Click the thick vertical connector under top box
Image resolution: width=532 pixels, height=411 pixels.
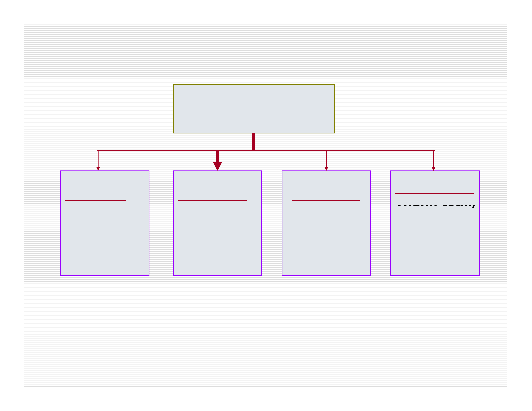pyautogui.click(x=254, y=142)
